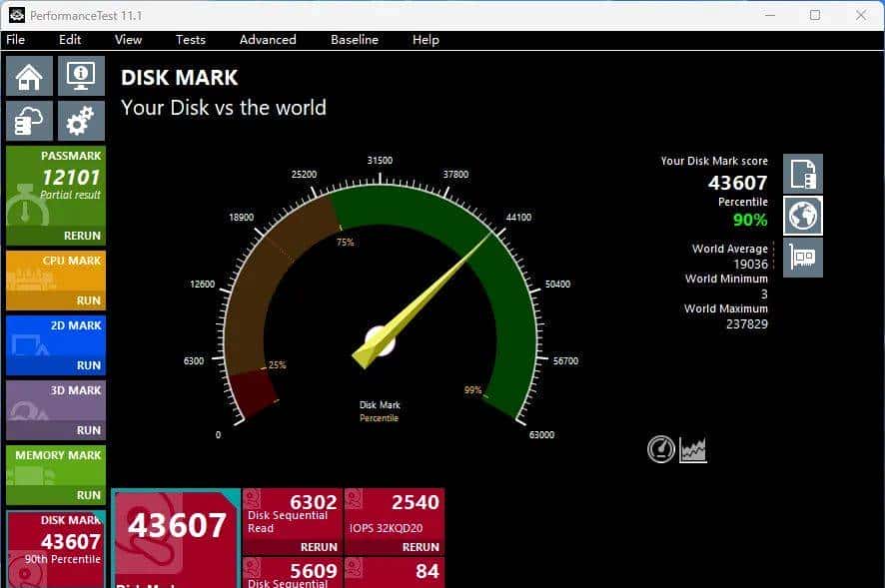The width and height of the screenshot is (885, 588).
Task: Open the Tests menu
Action: tap(190, 40)
